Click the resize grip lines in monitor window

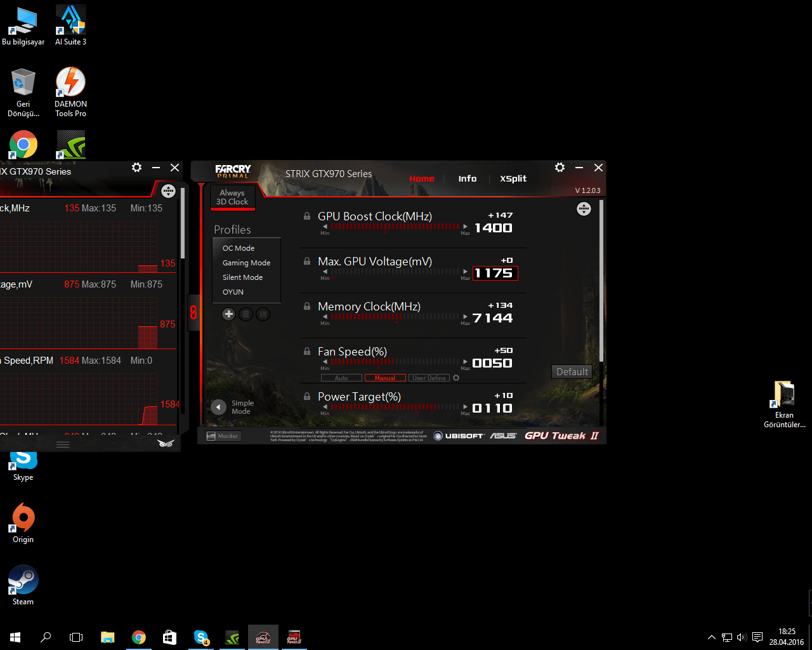pos(63,444)
